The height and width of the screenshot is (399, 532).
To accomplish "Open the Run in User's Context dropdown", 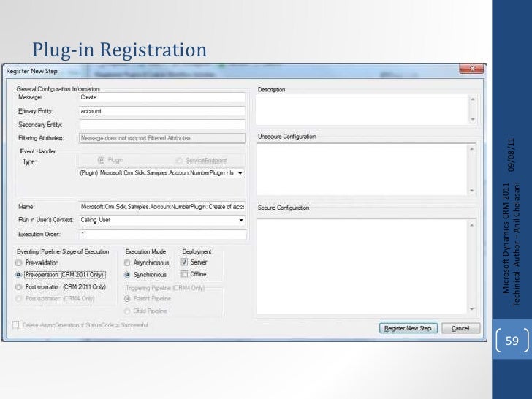I will point(241,220).
